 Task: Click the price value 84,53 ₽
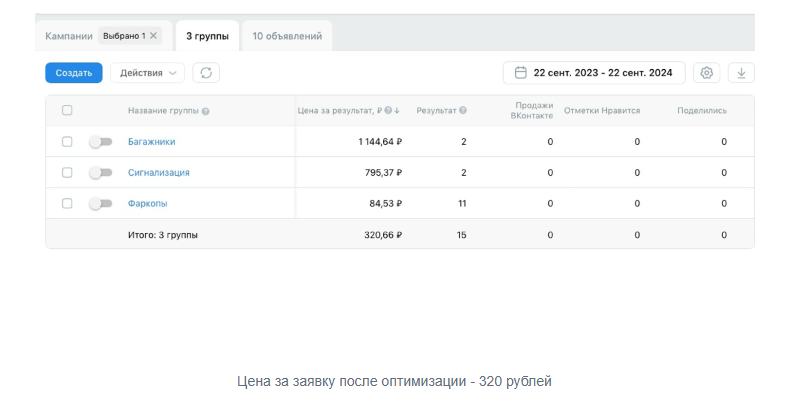[x=386, y=204]
